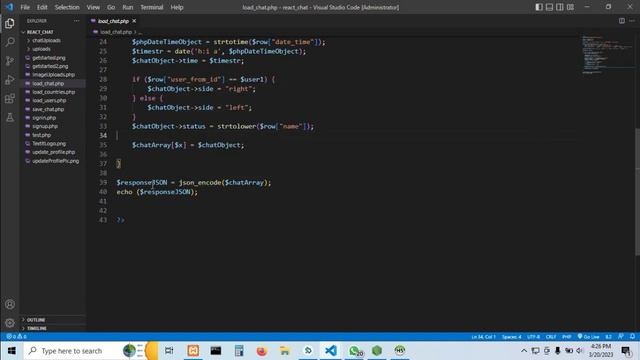Open the File menu
The width and height of the screenshot is (640, 360).
point(25,7)
